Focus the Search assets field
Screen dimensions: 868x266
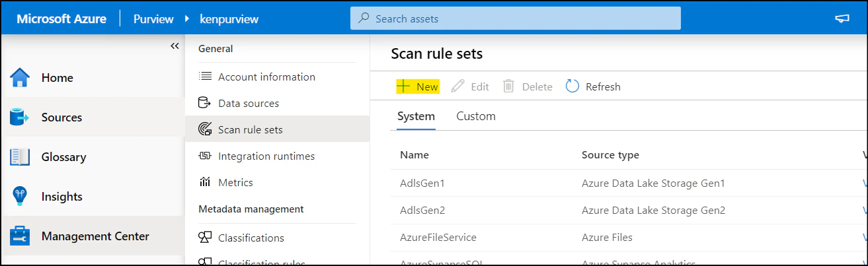click(516, 18)
